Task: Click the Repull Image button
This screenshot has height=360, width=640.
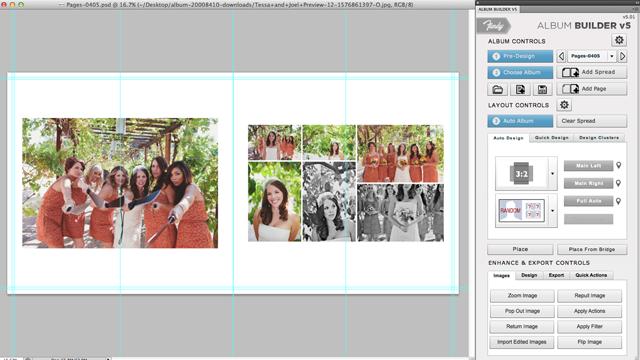Action: [x=589, y=296]
